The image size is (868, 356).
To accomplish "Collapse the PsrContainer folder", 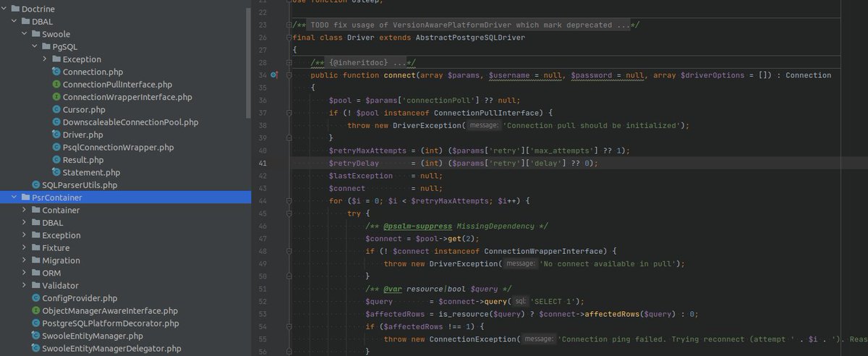I will click(15, 198).
